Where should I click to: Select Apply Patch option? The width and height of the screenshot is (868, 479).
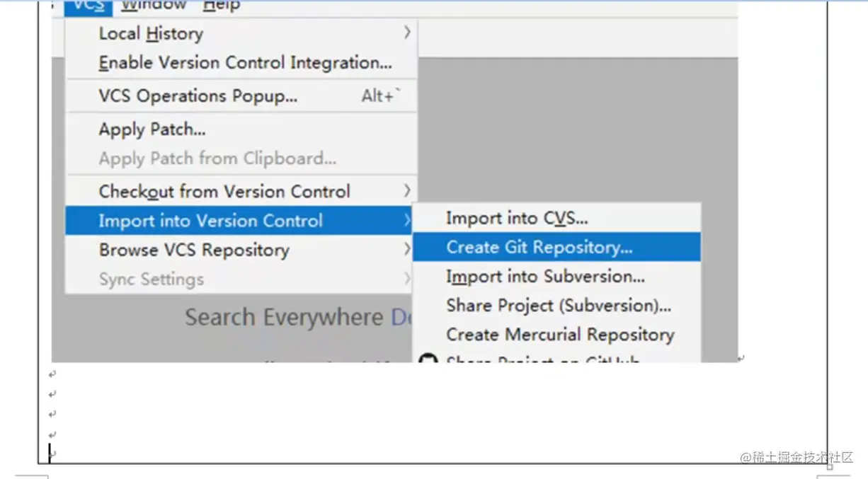click(152, 129)
